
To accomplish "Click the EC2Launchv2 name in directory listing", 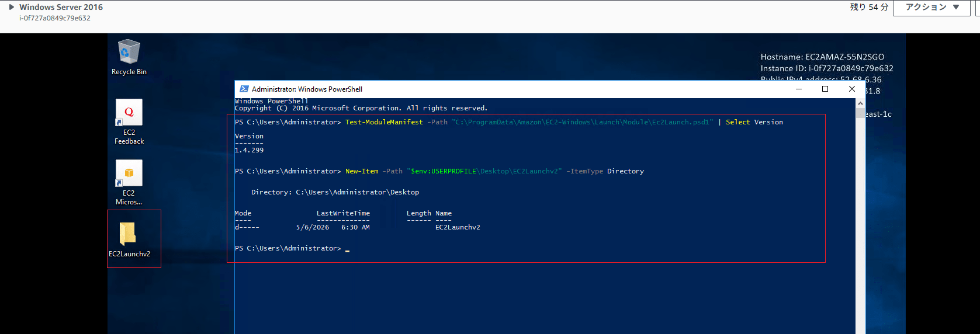I will point(458,227).
